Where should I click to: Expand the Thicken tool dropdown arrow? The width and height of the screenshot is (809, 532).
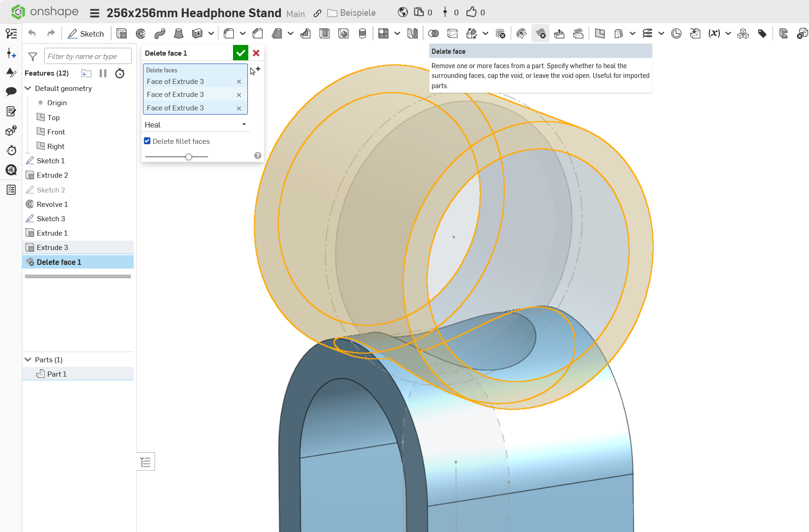[x=211, y=33]
